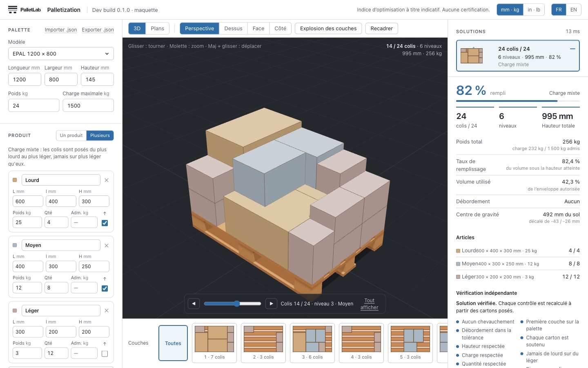Click the pallet Longueur mm field

(x=24, y=79)
